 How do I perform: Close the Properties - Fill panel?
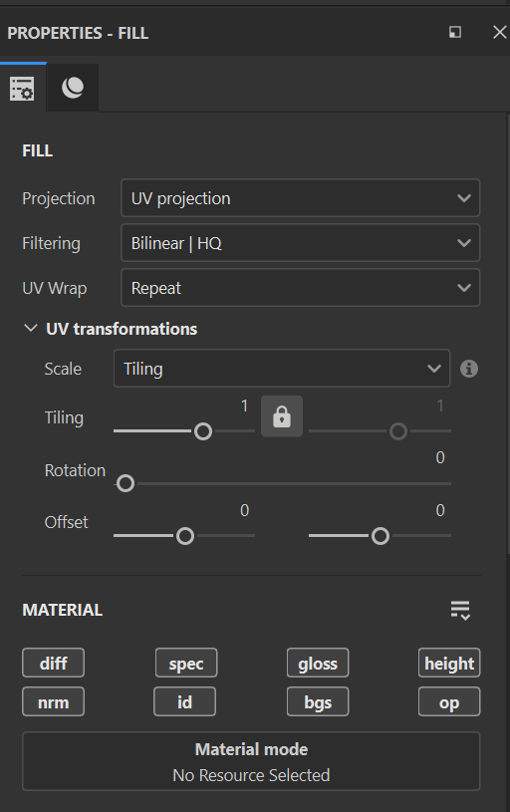[x=500, y=32]
